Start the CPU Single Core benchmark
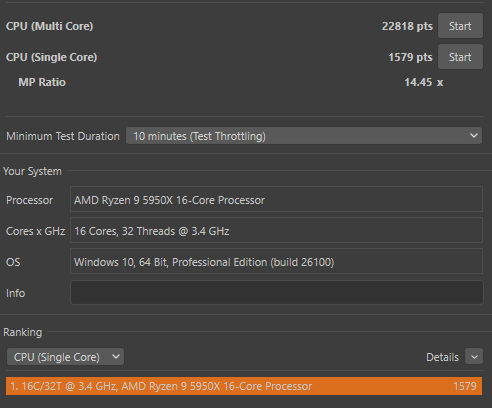The width and height of the screenshot is (492, 408). (460, 57)
